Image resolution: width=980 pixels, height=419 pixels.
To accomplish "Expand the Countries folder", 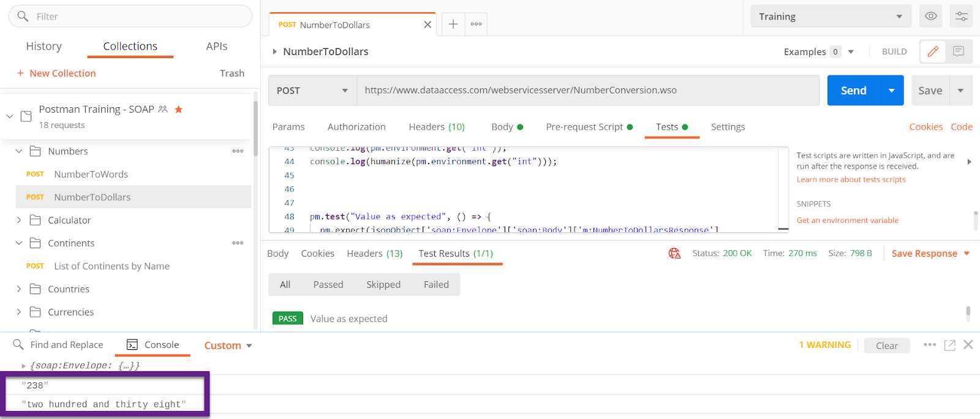I will (19, 289).
